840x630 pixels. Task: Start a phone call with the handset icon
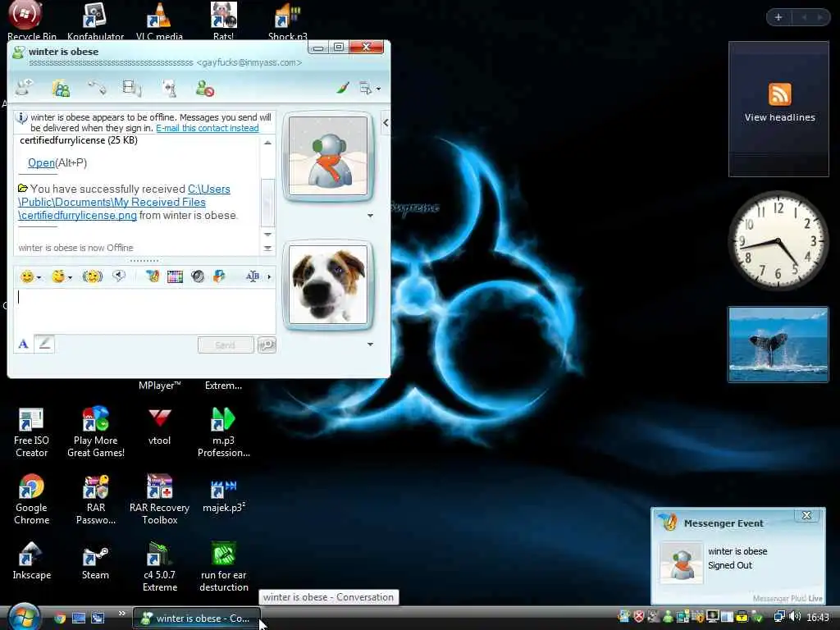coord(97,88)
